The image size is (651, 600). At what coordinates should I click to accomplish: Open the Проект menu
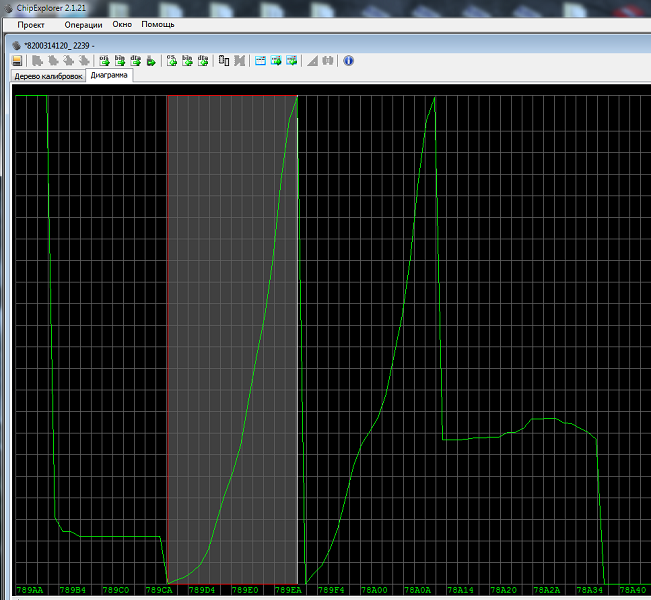(x=31, y=24)
